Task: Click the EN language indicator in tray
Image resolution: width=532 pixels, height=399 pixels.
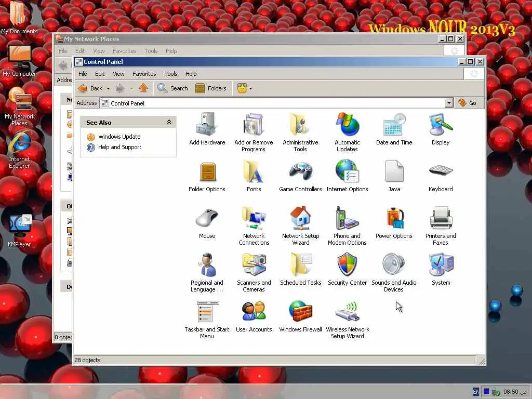Action: [476, 392]
